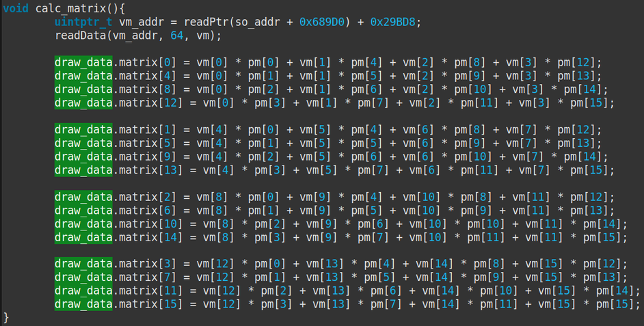
Task: Click highlighted draw_data on matrix[4] line
Action: (x=83, y=76)
